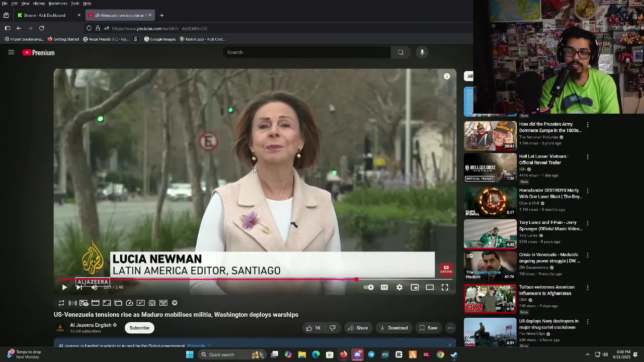Image resolution: width=644 pixels, height=362 pixels.
Task: Open options for Taliban welcomes video
Action: [587, 288]
